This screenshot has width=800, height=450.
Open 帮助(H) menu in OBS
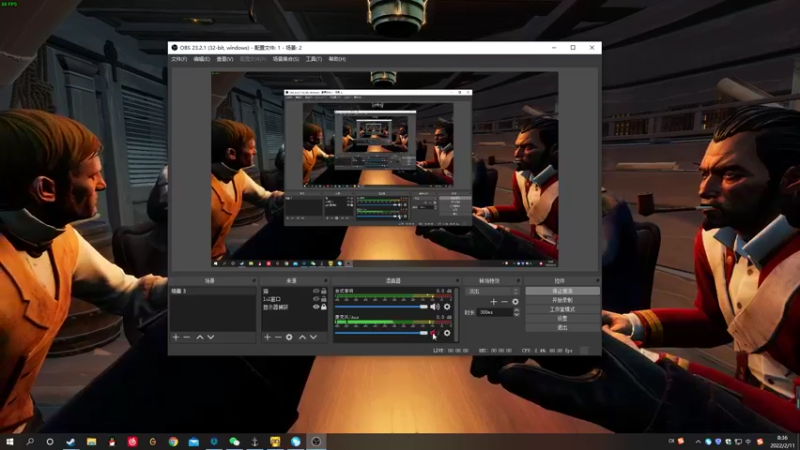(x=337, y=59)
